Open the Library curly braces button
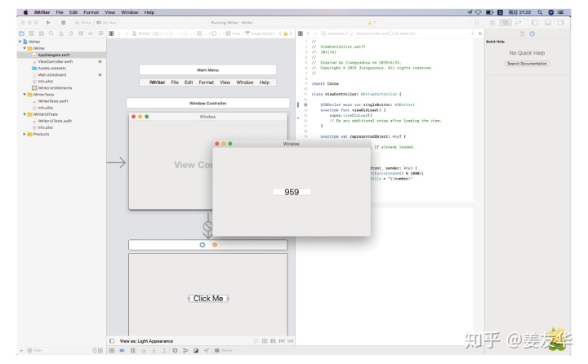This screenshot has height=364, width=588. tap(477, 23)
